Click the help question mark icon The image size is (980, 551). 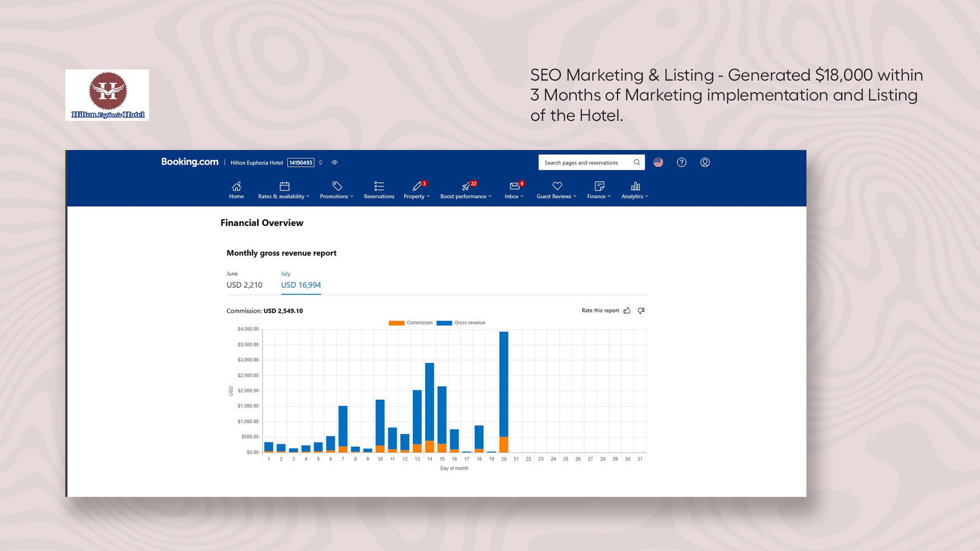[x=682, y=162]
